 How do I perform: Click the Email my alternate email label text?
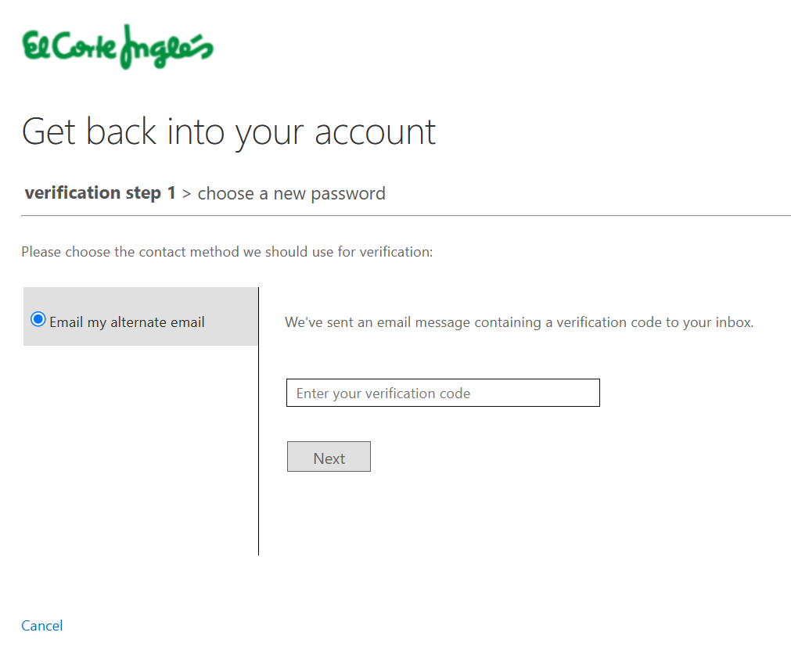127,322
